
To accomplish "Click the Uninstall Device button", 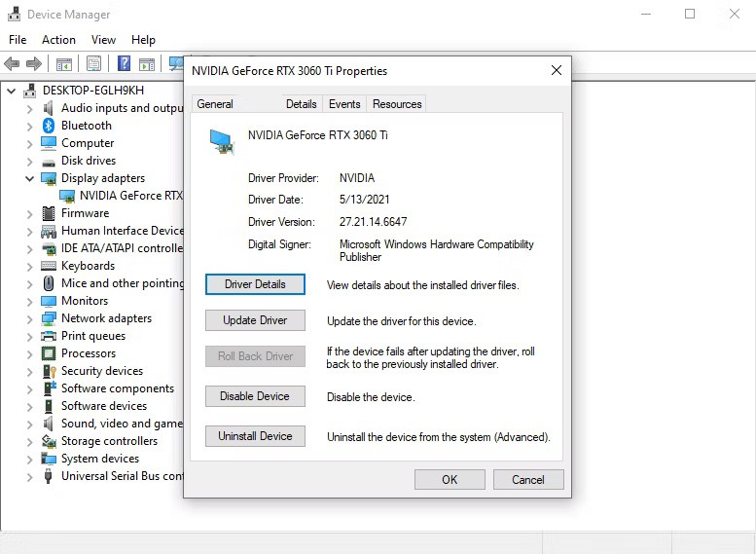I will click(255, 436).
